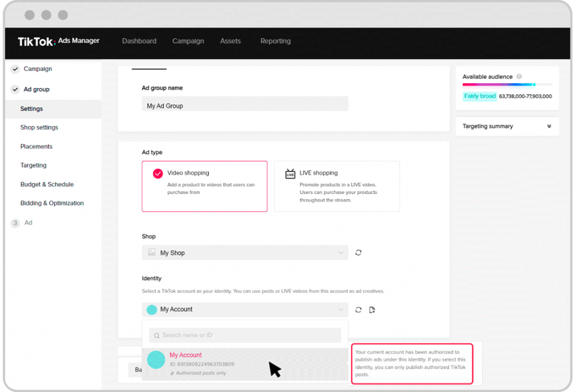Click the Campaign step checkmark icon

pyautogui.click(x=15, y=69)
